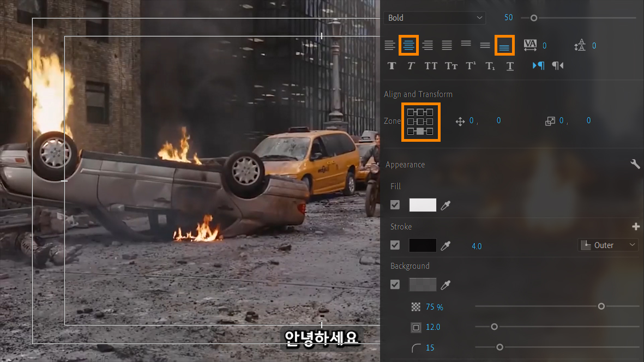Screen dimensions: 644x362
Task: Click the font size value 50
Action: click(x=508, y=17)
